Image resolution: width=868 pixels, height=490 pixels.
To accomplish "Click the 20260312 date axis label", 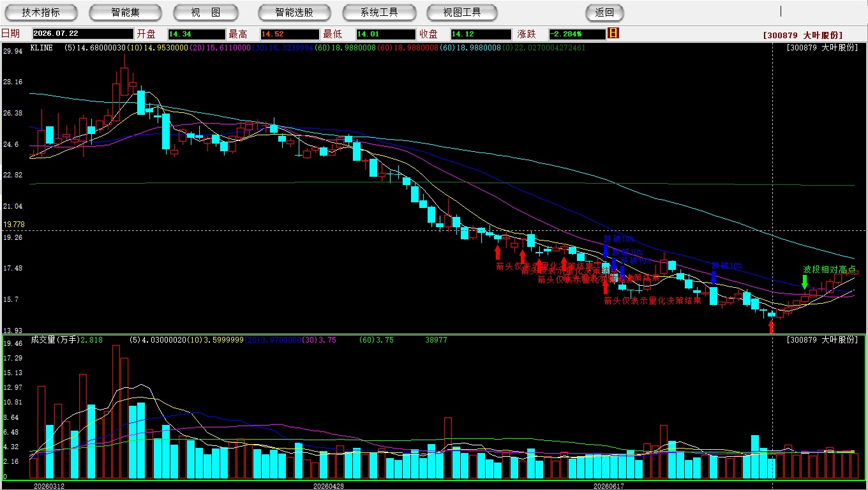I will [49, 486].
